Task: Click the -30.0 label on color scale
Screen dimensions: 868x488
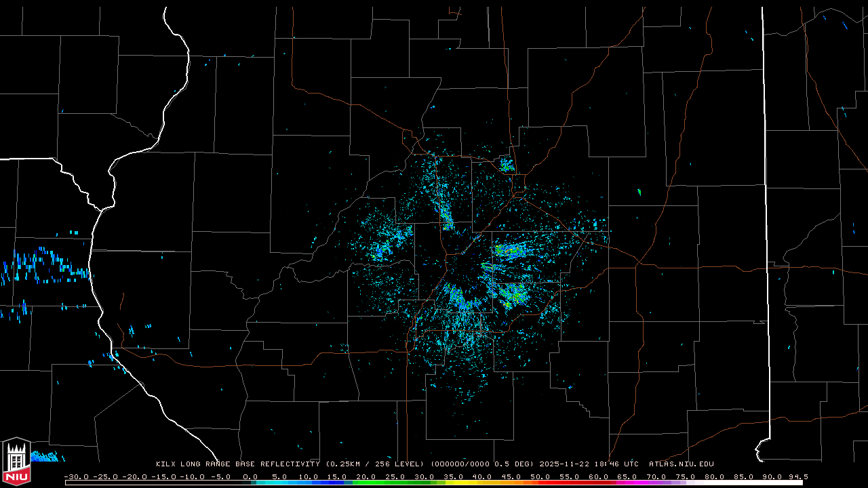Action: (76, 476)
